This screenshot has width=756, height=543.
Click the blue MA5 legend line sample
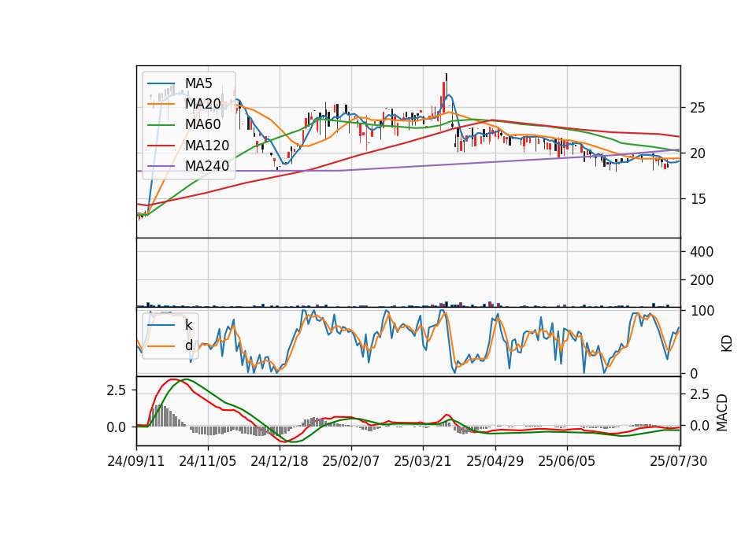(x=161, y=83)
